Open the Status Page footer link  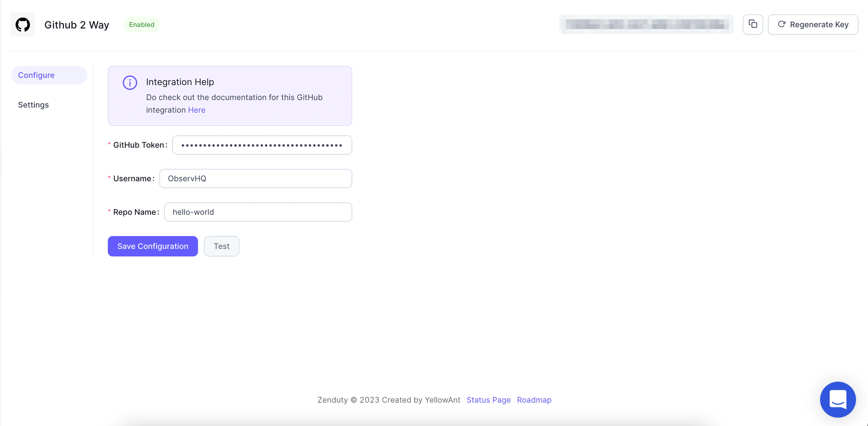(x=488, y=400)
